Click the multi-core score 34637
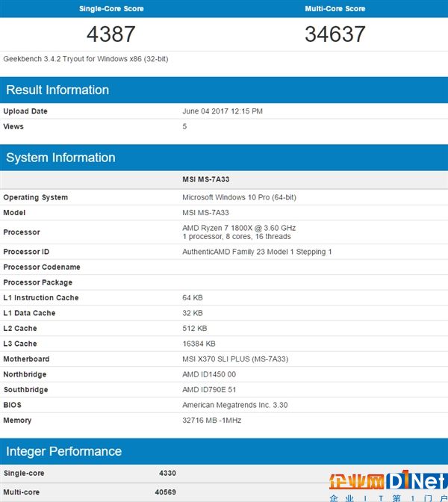Image resolution: width=448 pixels, height=502 pixels. 335,34
